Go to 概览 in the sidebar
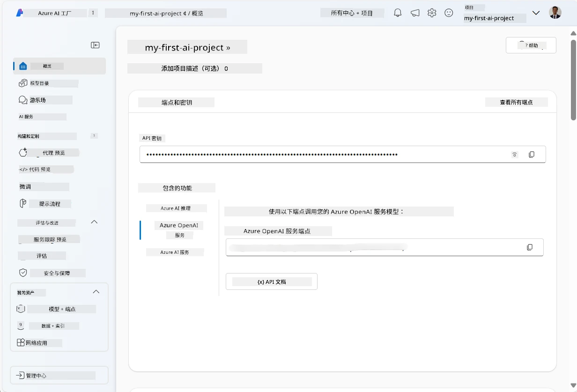Viewport: 577px width, 392px height. (59, 66)
